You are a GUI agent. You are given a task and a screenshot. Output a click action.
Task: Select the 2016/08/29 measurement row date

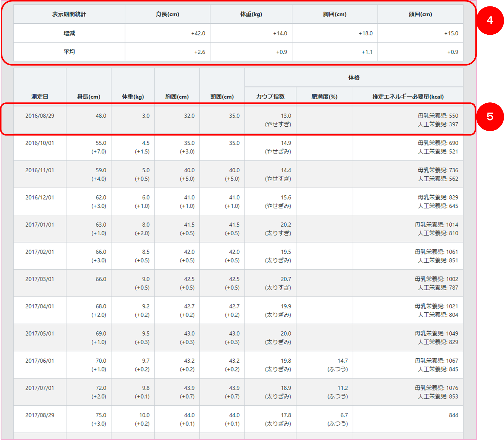point(40,116)
